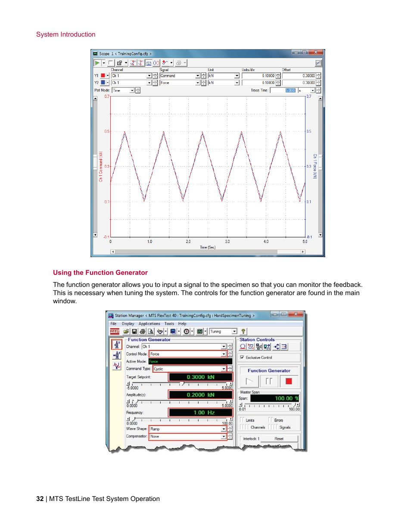The width and height of the screenshot is (411, 532).
Task: Click the fourth Station Controls icon
Action: tap(267, 347)
